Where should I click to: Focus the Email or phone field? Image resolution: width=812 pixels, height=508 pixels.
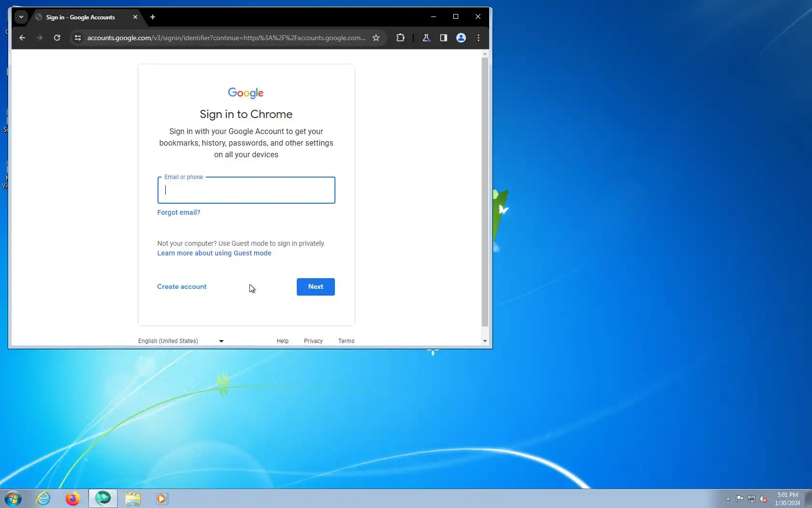click(x=246, y=190)
